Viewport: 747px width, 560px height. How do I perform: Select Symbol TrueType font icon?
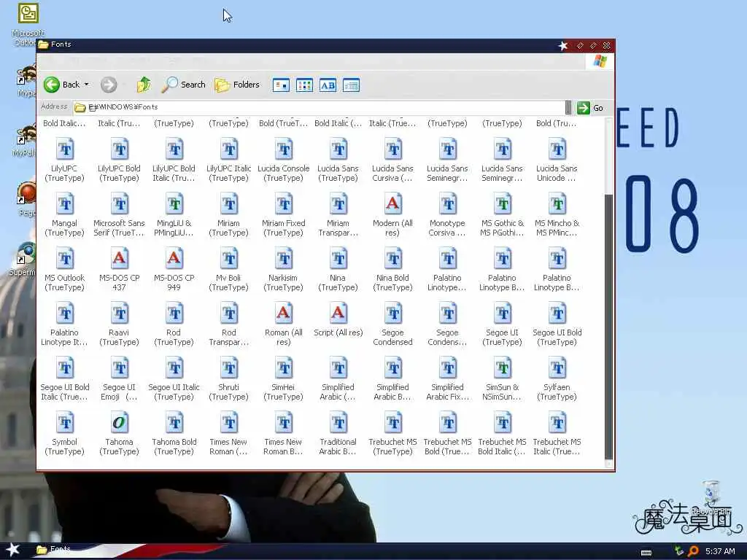click(x=65, y=424)
